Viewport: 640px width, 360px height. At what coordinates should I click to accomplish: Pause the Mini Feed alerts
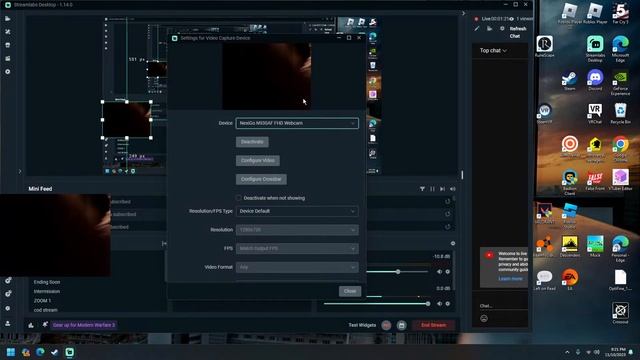[x=432, y=189]
